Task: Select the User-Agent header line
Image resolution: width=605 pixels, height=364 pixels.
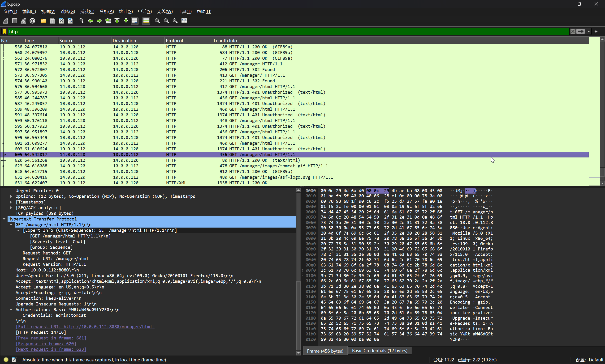Action: 124,275
